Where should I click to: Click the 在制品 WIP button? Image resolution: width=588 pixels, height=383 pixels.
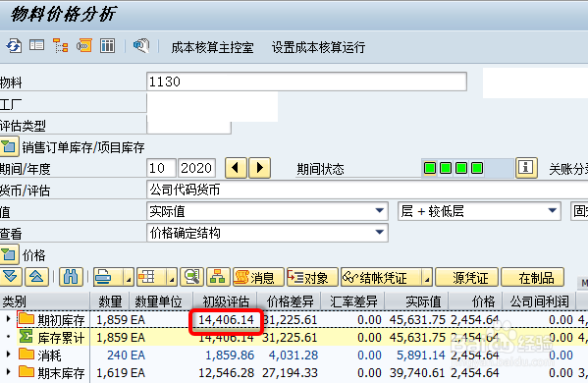click(532, 277)
